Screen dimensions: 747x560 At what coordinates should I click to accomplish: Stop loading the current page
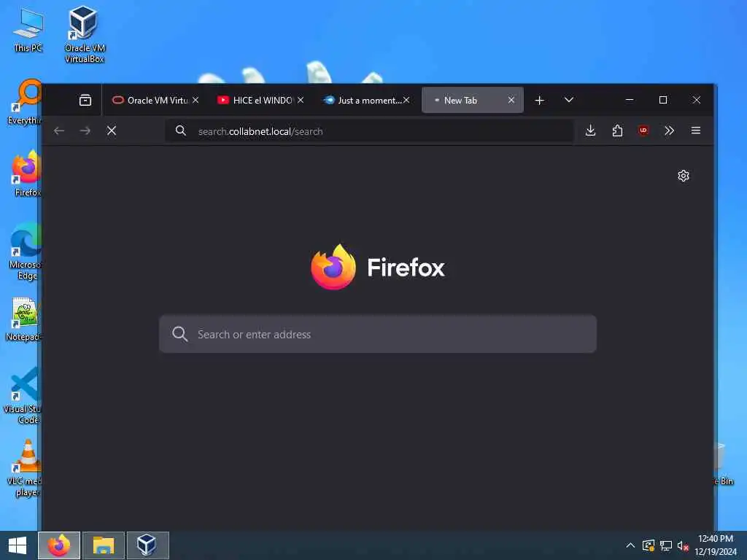(112, 131)
